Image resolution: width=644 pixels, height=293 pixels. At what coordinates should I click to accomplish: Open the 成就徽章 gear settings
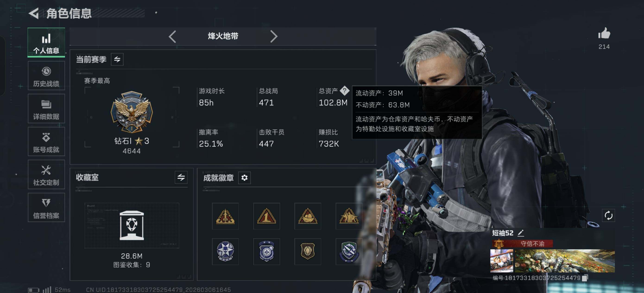244,178
